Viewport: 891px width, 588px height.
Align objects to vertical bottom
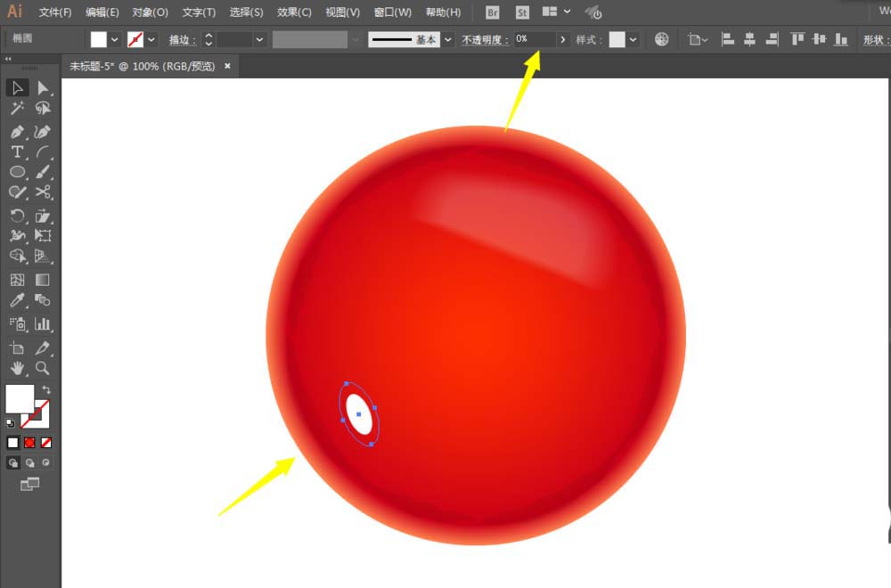[x=841, y=39]
